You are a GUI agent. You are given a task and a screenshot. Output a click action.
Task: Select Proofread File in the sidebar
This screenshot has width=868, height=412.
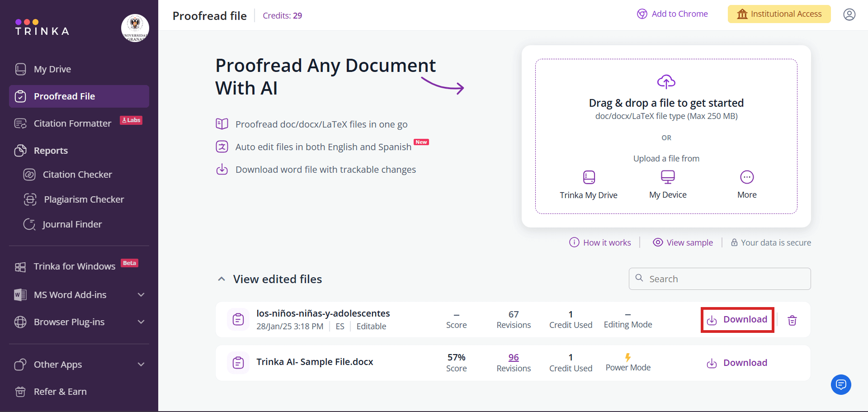[79, 96]
